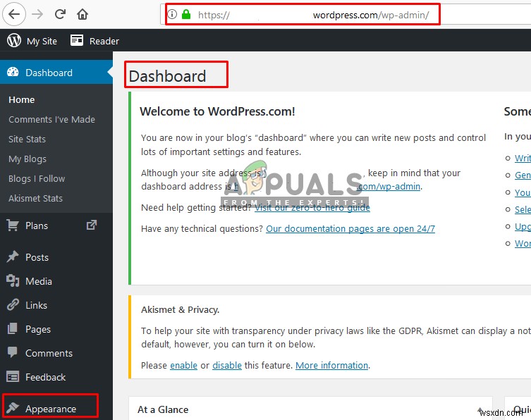Open Comments I've Made
The width and height of the screenshot is (531, 420).
tap(51, 120)
